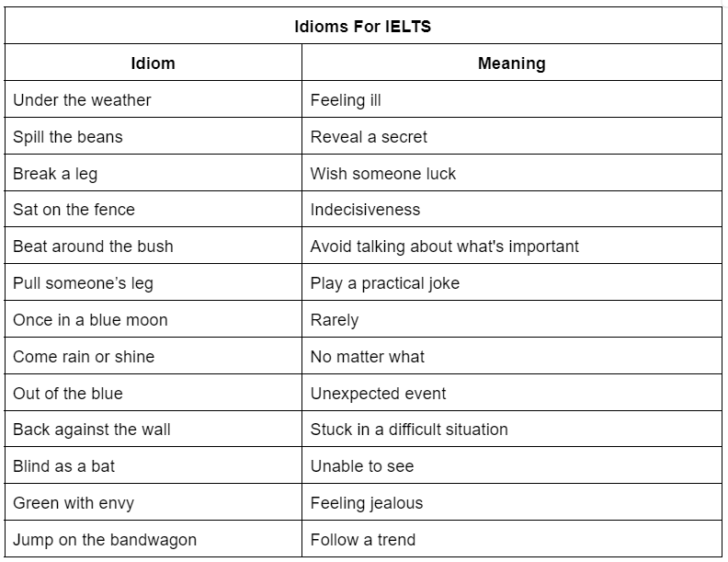Select the 'Jump on the bandwagon' cell
This screenshot has height=562, width=728.
(x=105, y=540)
